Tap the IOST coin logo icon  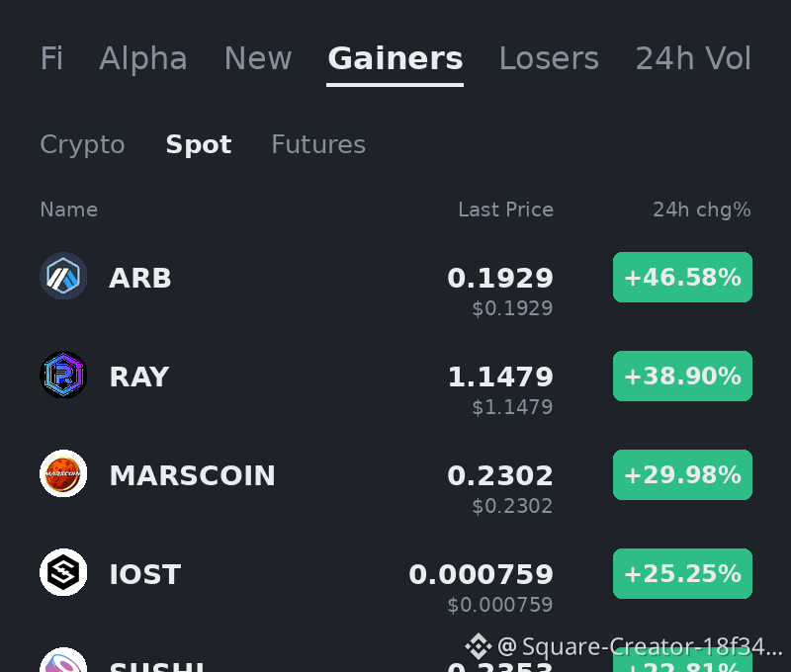63,573
